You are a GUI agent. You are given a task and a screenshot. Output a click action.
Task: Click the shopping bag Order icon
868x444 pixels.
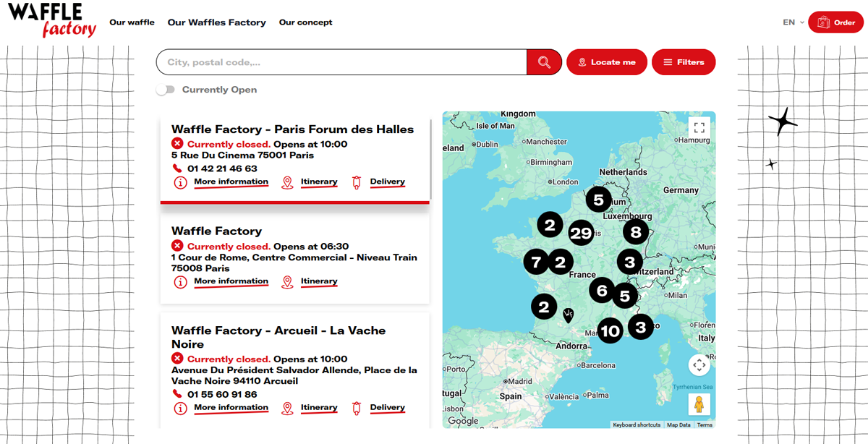pos(822,22)
